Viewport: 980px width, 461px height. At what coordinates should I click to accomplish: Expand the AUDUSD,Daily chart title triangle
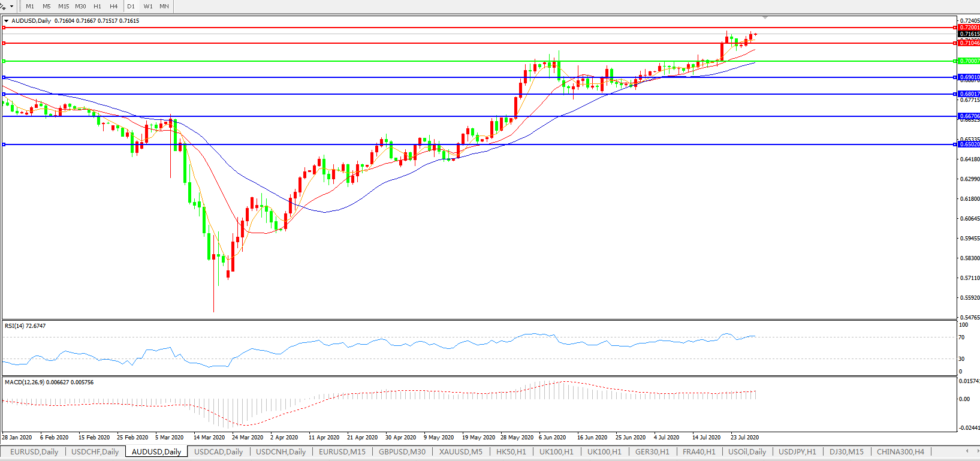point(7,21)
